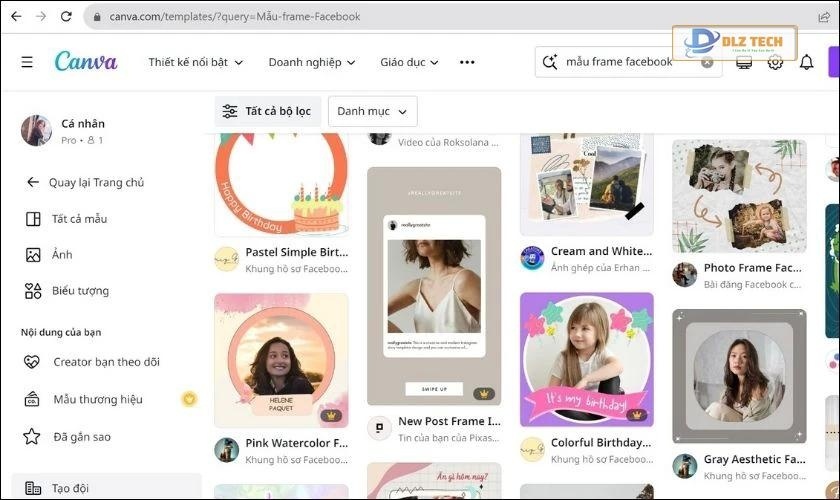Expand the Thiết kế nổi bật dropdown
Viewport: 840px width, 500px height.
[x=195, y=62]
